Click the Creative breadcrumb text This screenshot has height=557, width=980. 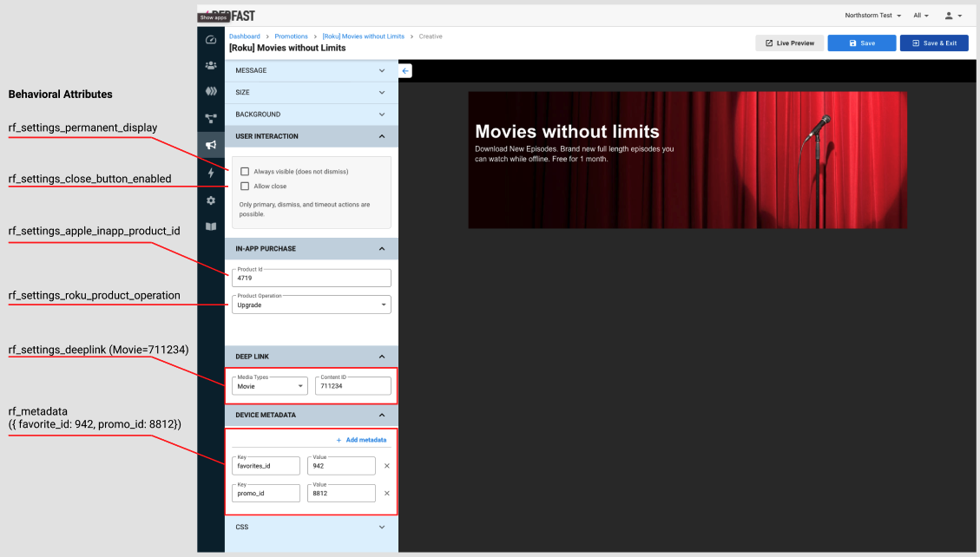[431, 36]
